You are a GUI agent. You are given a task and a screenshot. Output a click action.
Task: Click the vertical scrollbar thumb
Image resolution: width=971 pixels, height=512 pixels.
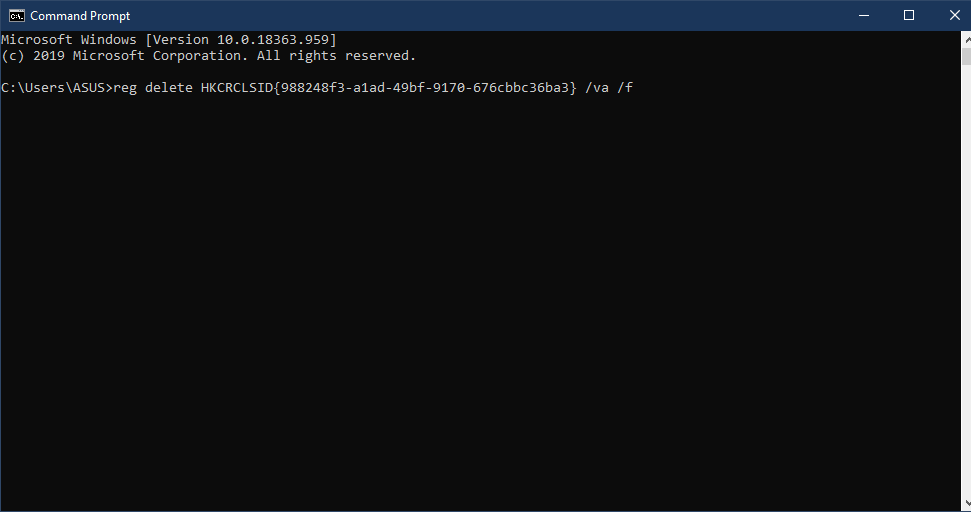coord(966,56)
